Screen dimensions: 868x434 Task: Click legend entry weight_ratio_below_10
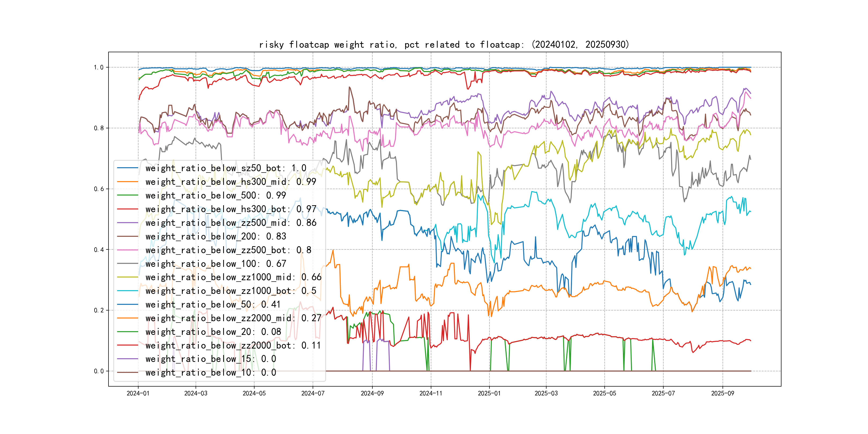point(210,373)
